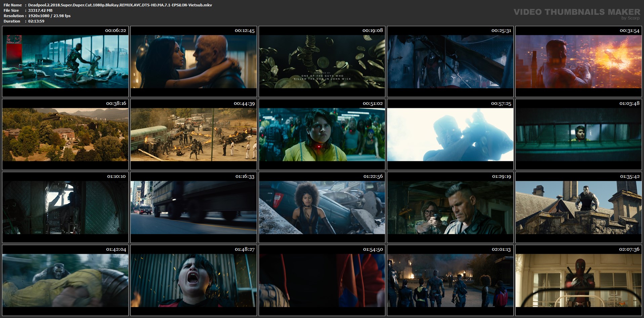644x318 pixels.
Task: Select the thumbnail at 00:51:02
Action: point(322,134)
